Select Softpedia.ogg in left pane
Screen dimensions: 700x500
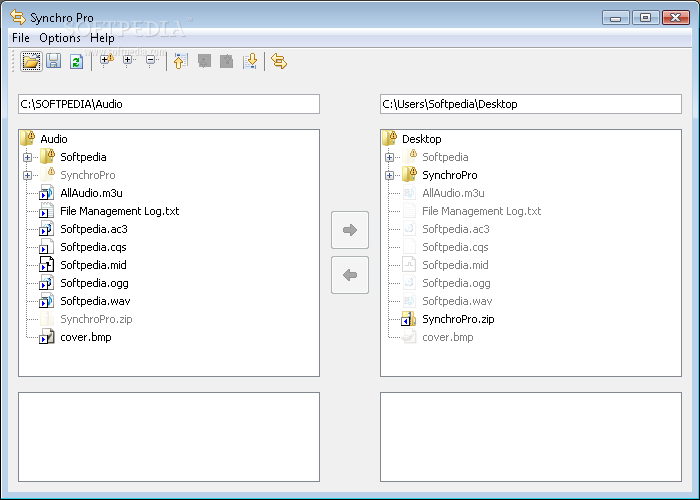pos(94,283)
